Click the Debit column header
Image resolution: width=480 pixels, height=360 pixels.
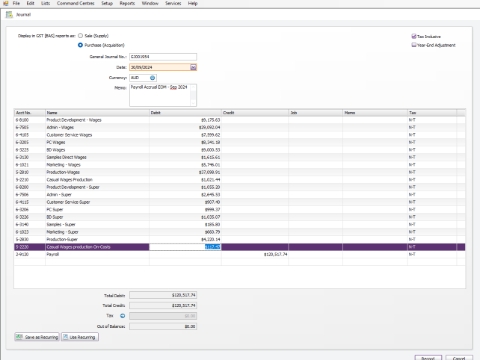(x=185, y=113)
